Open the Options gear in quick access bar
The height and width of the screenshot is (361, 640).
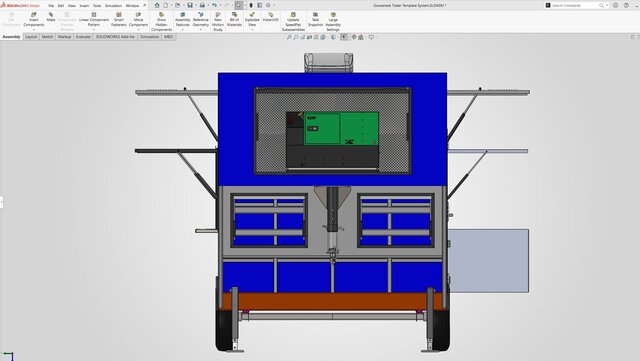point(268,5)
